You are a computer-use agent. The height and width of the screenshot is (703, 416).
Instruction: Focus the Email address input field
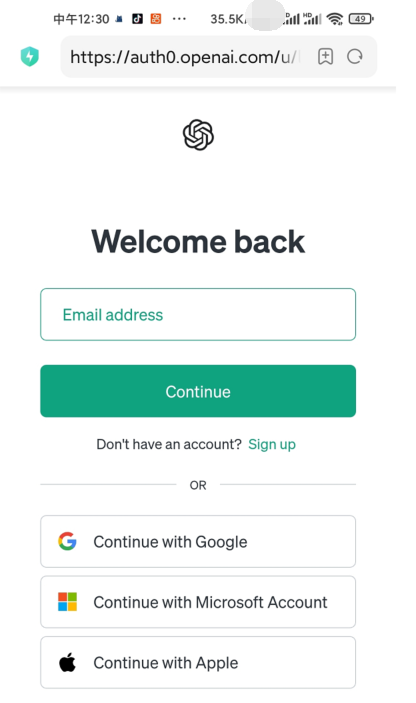pyautogui.click(x=198, y=314)
